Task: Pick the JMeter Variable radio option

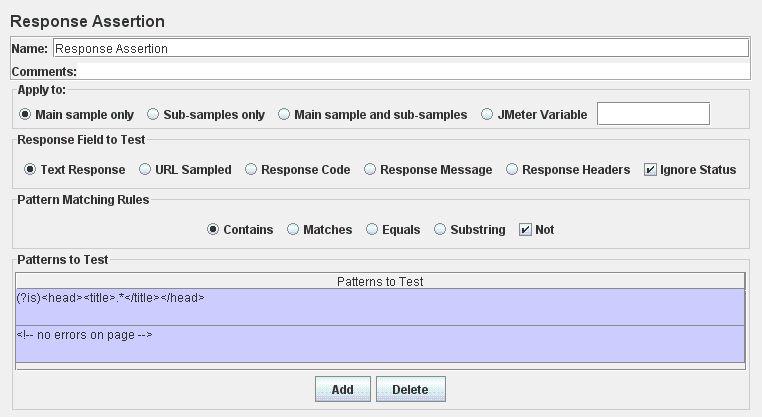Action: [x=487, y=115]
